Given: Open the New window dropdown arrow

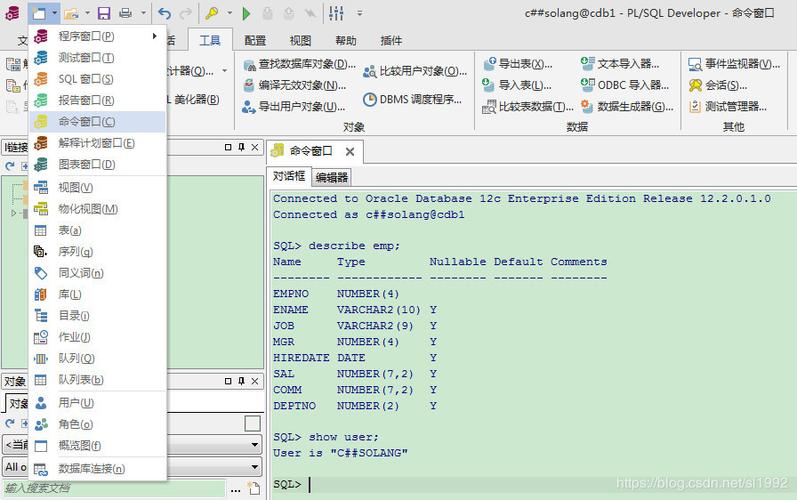Looking at the screenshot, I should (x=54, y=13).
